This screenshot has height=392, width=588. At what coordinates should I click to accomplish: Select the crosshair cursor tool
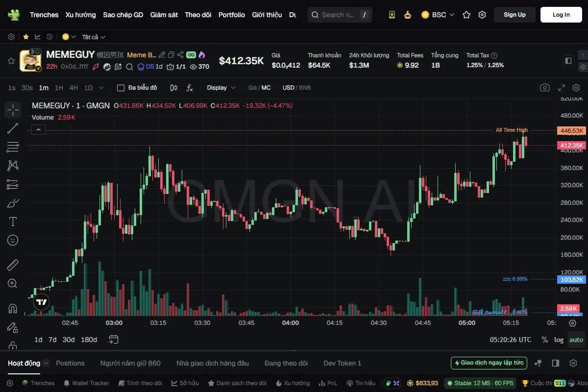[13, 110]
